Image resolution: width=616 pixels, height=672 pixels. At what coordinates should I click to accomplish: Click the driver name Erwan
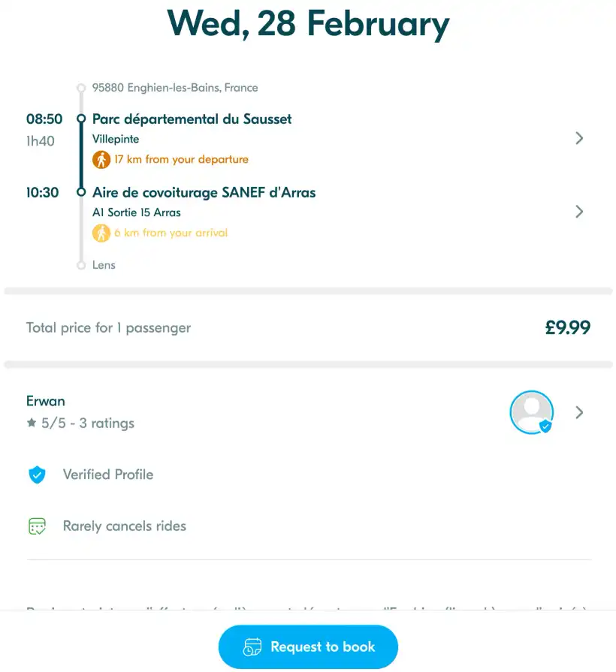click(x=46, y=401)
